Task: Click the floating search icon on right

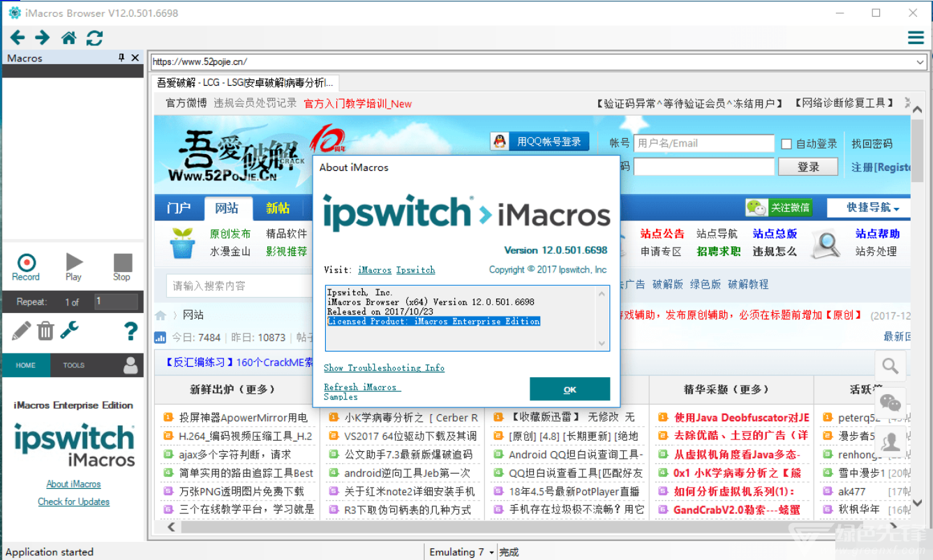Action: coord(890,365)
